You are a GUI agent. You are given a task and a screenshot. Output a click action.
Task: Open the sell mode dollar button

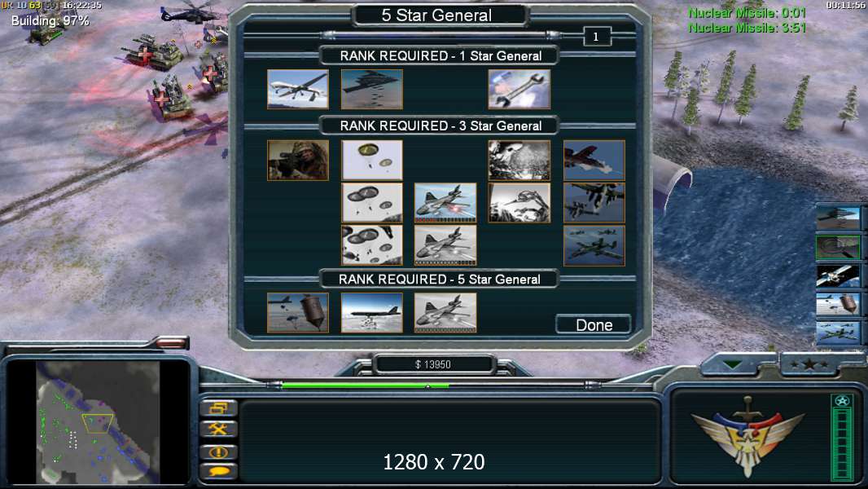pyautogui.click(x=218, y=430)
